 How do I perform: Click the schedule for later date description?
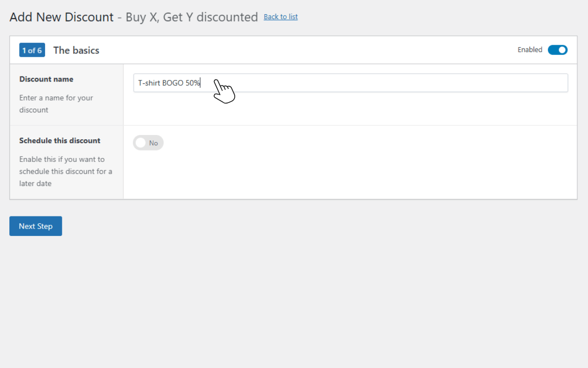pos(66,171)
